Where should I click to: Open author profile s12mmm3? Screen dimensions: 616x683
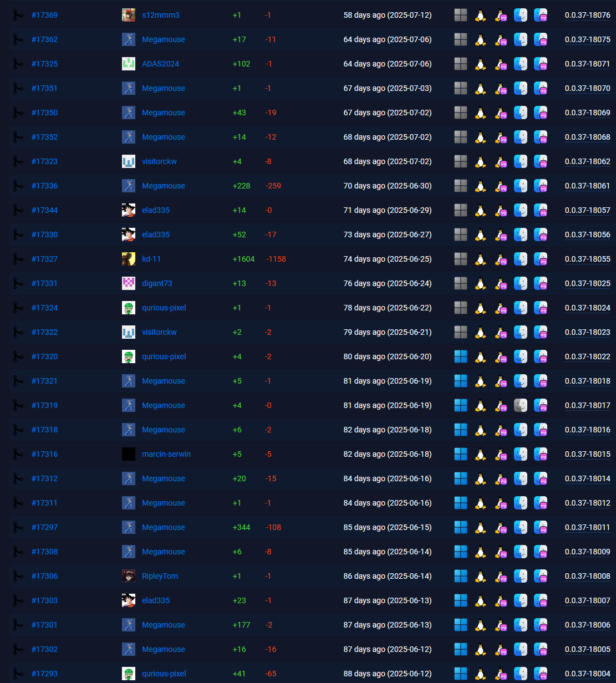point(161,15)
